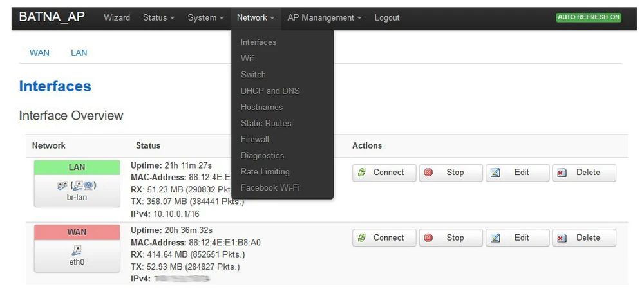Screen dimensions: 644x291
Task: Open the System dropdown menu
Action: [x=205, y=17]
